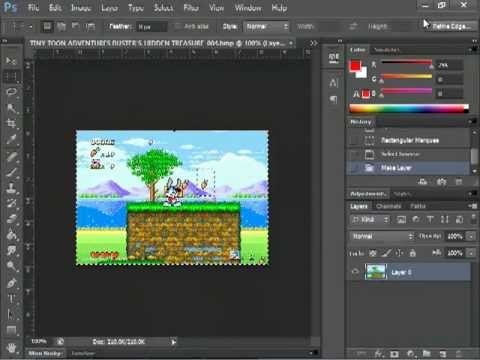The width and height of the screenshot is (480, 360).
Task: Select the Pen tool
Action: pos(11,283)
